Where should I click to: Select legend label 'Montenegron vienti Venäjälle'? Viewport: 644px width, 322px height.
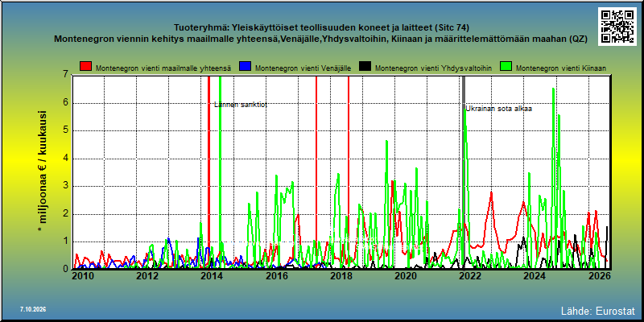tap(303, 68)
